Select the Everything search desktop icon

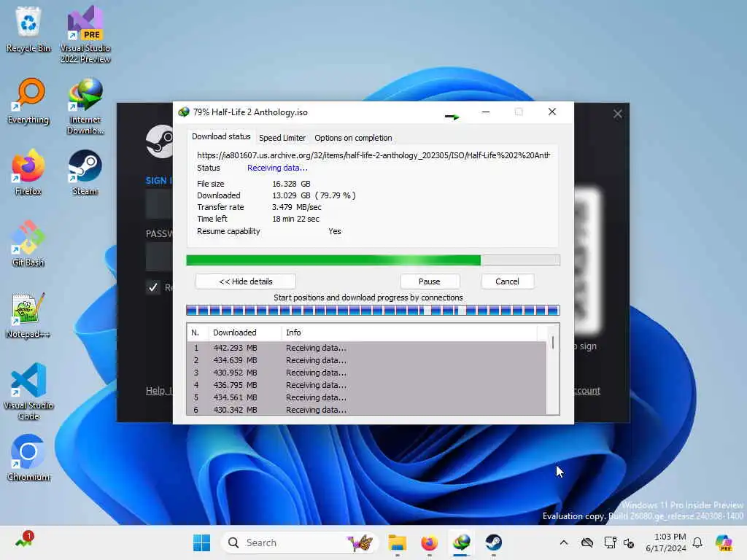[x=28, y=101]
